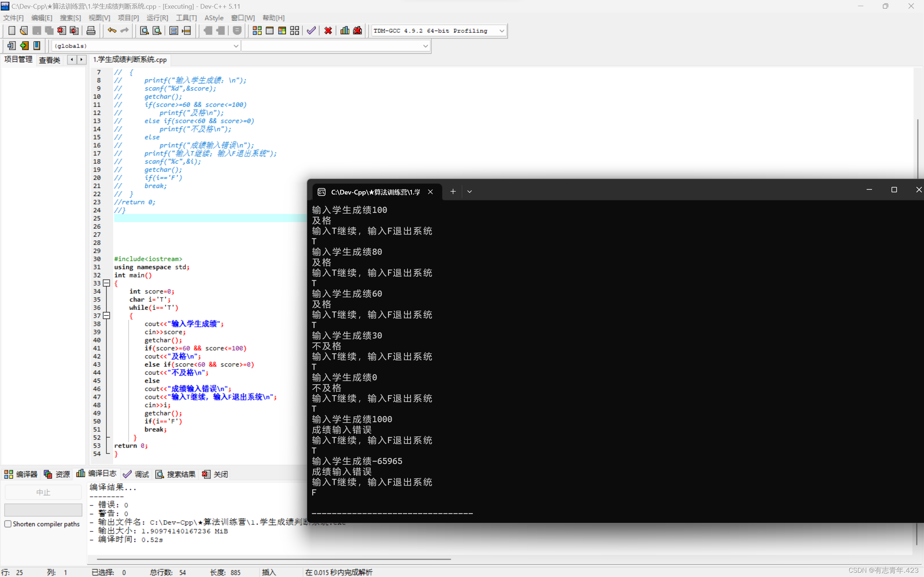This screenshot has width=924, height=577.
Task: Click the Find magnifier icon
Action: tap(144, 31)
